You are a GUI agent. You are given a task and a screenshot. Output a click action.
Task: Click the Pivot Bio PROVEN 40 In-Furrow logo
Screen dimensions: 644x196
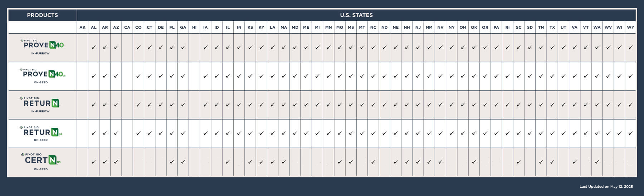click(x=42, y=47)
